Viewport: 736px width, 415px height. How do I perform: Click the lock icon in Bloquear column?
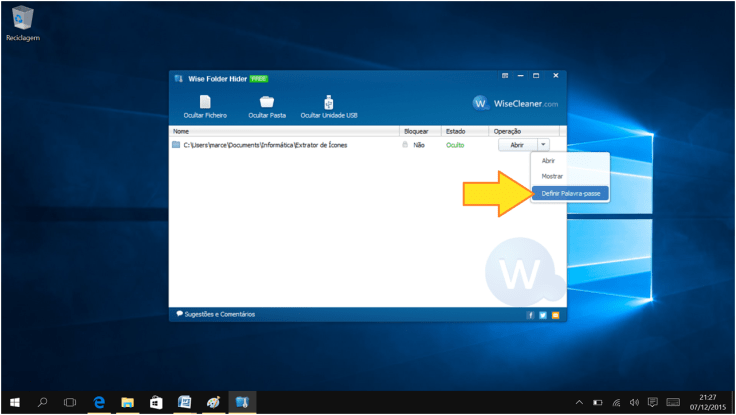[x=405, y=145]
